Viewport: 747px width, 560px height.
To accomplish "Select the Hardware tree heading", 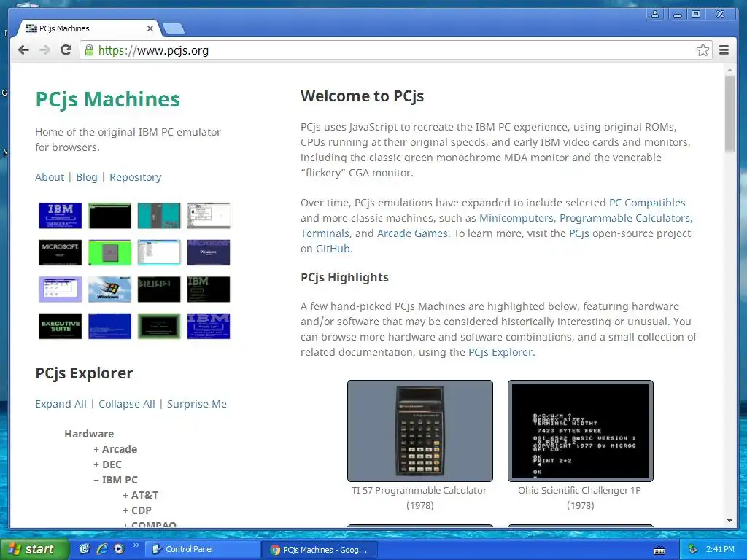I will (89, 434).
